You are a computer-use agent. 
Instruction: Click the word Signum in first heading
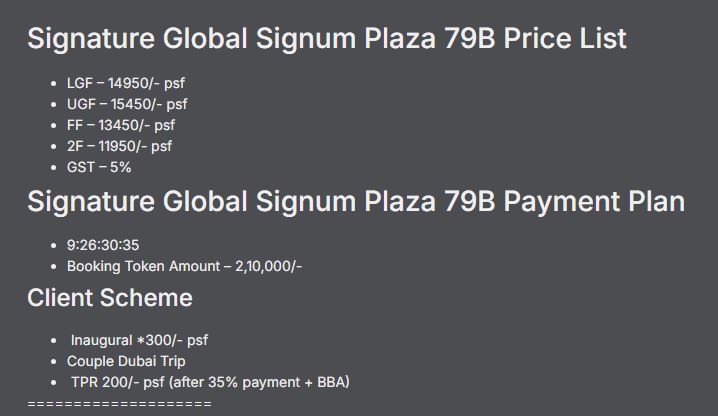click(306, 39)
